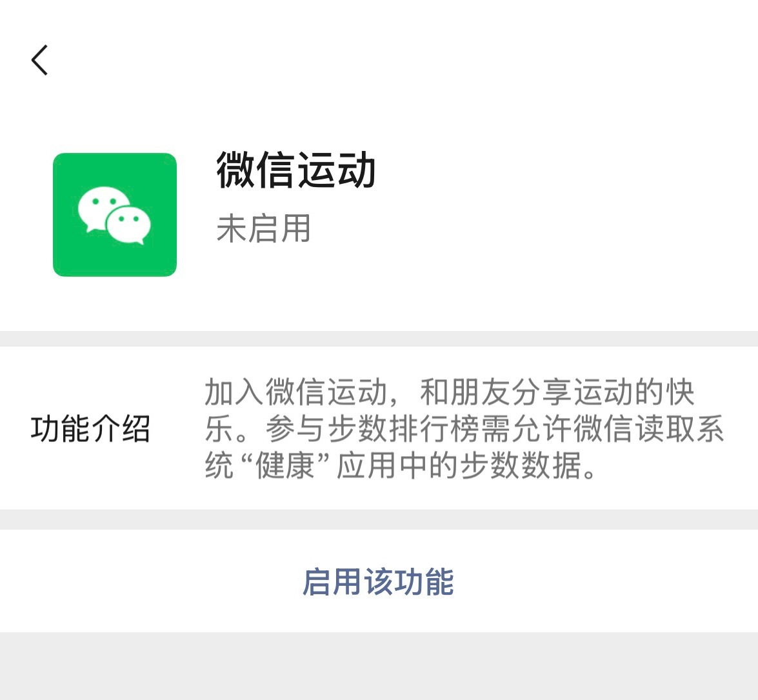Tap the 步数数据 text ending the description
Viewport: 758px width, 700px height.
click(x=520, y=466)
